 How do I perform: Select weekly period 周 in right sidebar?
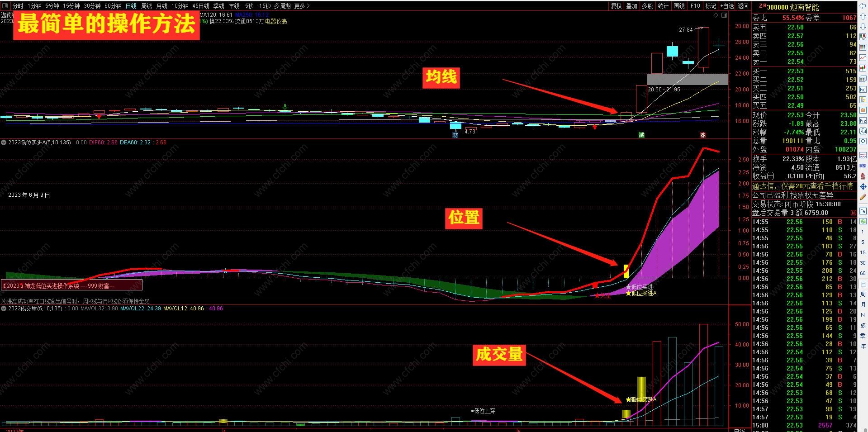[x=863, y=294]
